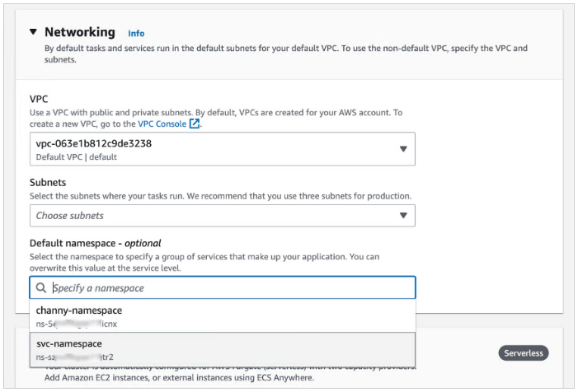Viewport: 578px width, 392px height.
Task: Click the Serverless badge
Action: 524,353
